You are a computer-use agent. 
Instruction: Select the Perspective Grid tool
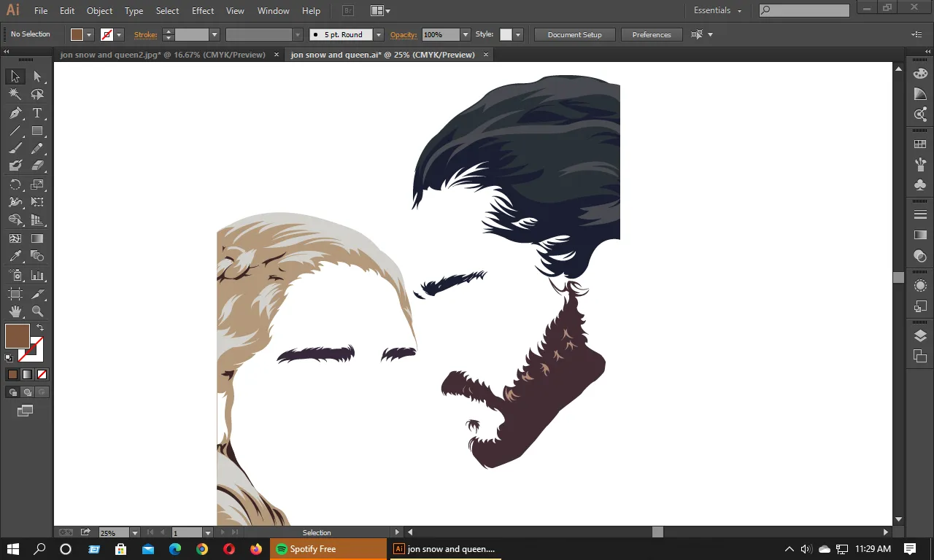coord(37,220)
